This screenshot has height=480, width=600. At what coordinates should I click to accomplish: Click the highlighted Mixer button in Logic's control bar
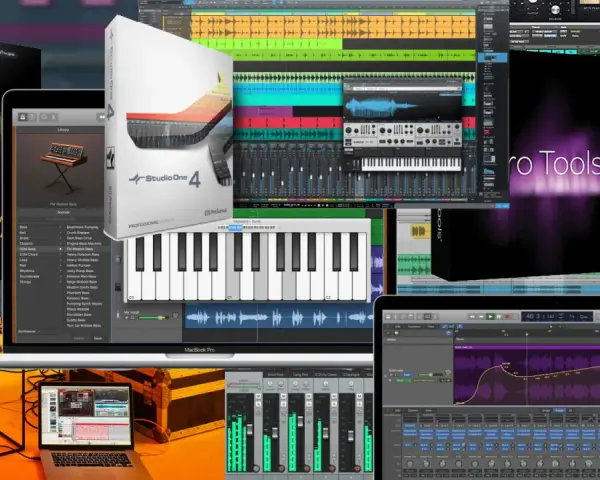click(427, 317)
